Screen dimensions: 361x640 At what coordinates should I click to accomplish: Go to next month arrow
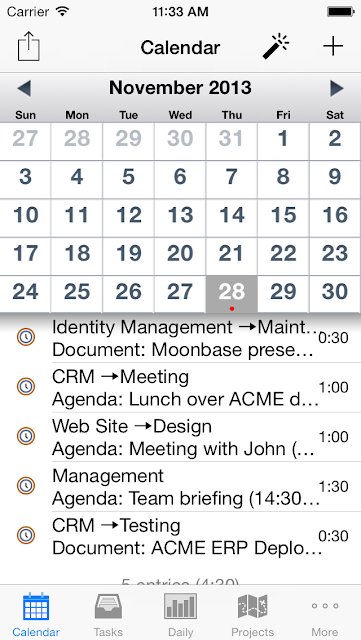tap(337, 88)
